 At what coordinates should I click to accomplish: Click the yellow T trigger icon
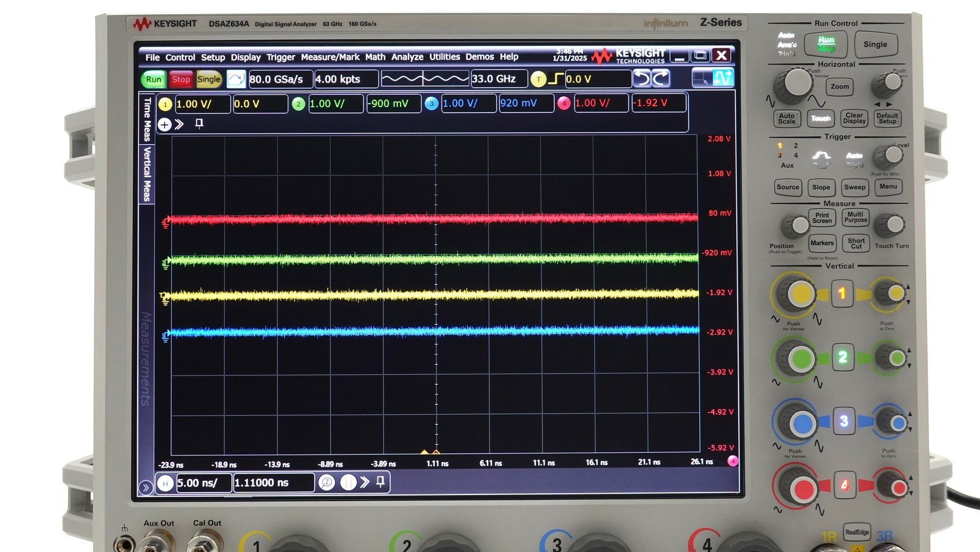pos(538,79)
